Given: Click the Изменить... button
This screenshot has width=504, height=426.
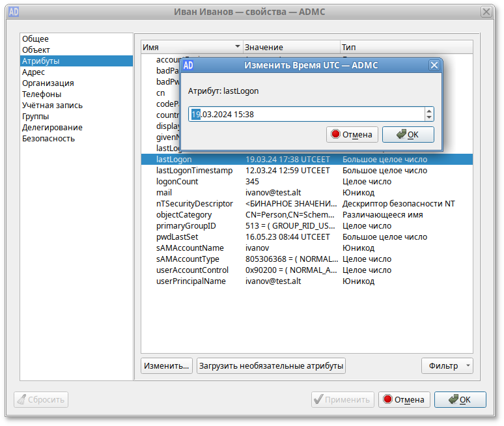Looking at the screenshot, I should [167, 366].
